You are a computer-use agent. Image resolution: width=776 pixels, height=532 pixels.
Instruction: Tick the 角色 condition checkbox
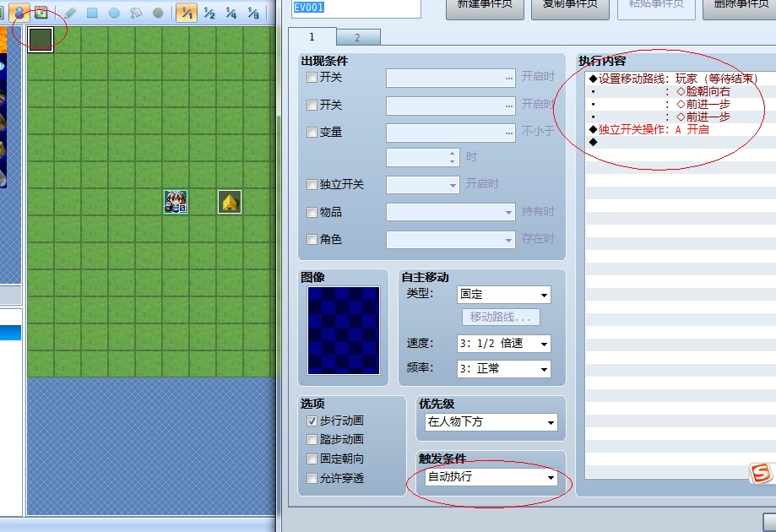coord(312,240)
